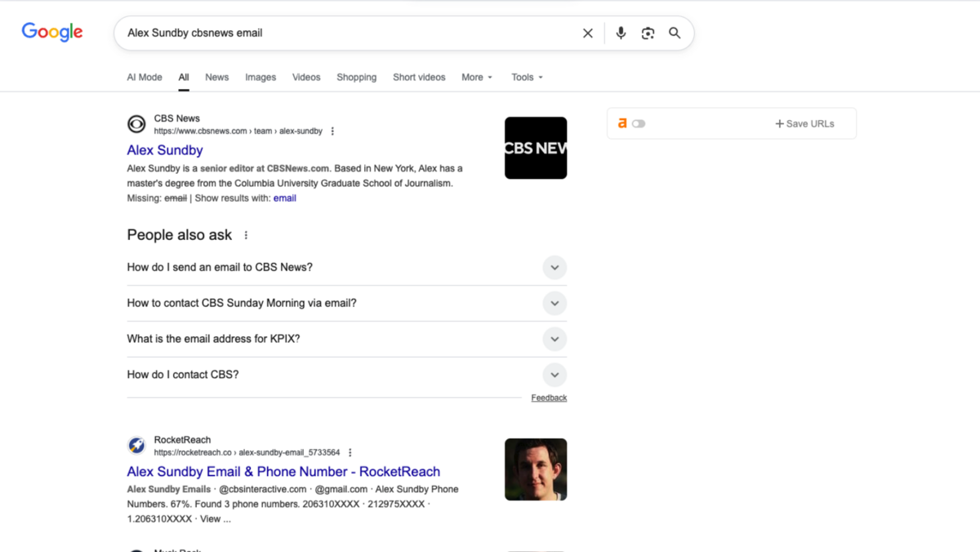The height and width of the screenshot is (552, 980).
Task: Click the magnifying glass search button
Action: [x=675, y=33]
